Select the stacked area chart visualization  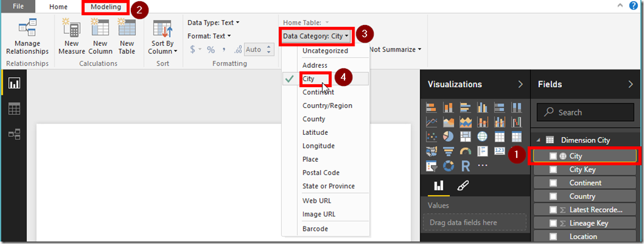pyautogui.click(x=465, y=122)
